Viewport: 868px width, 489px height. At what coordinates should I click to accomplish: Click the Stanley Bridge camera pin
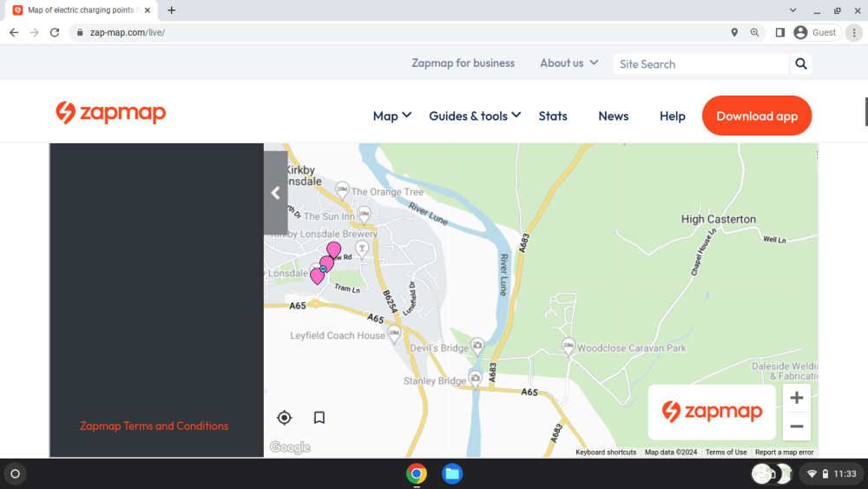click(475, 380)
